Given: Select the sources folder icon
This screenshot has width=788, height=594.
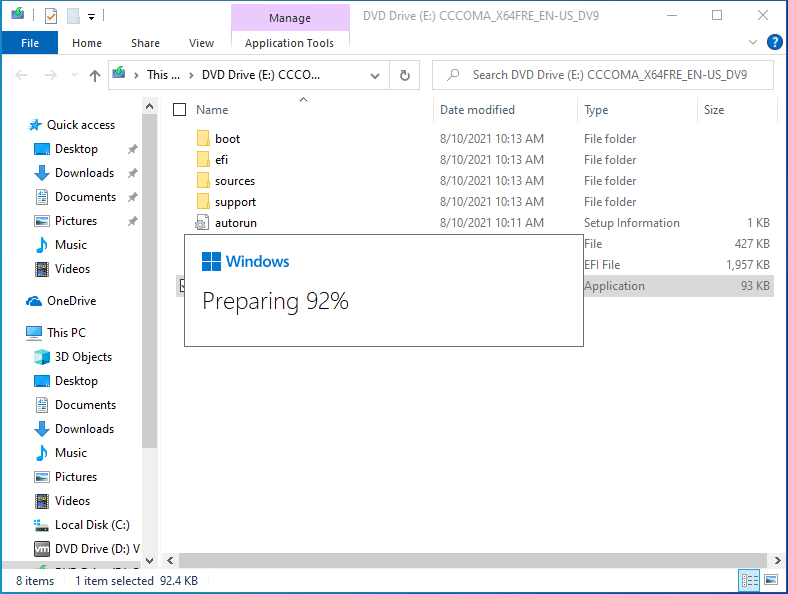Looking at the screenshot, I should coord(203,180).
